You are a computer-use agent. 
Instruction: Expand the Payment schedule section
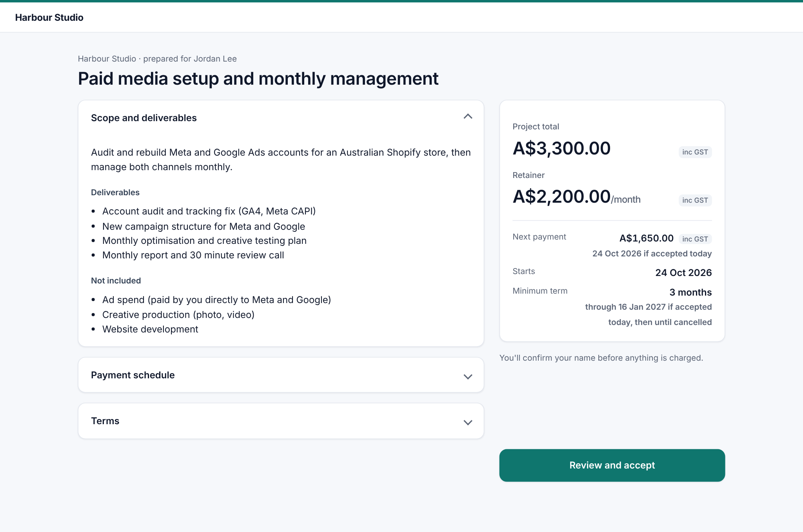click(x=281, y=375)
